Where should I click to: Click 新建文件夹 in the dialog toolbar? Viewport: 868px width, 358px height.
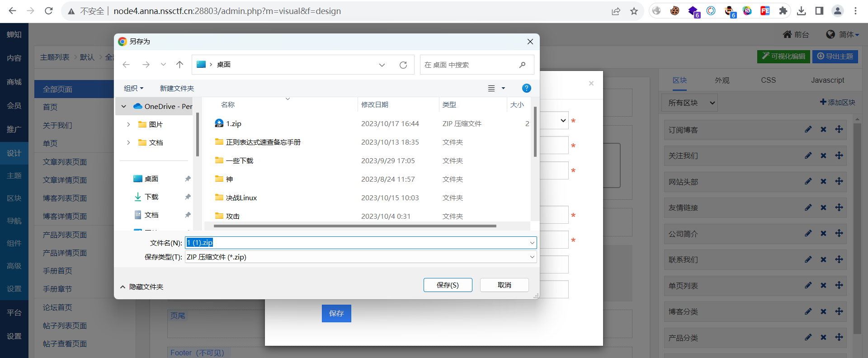(177, 88)
